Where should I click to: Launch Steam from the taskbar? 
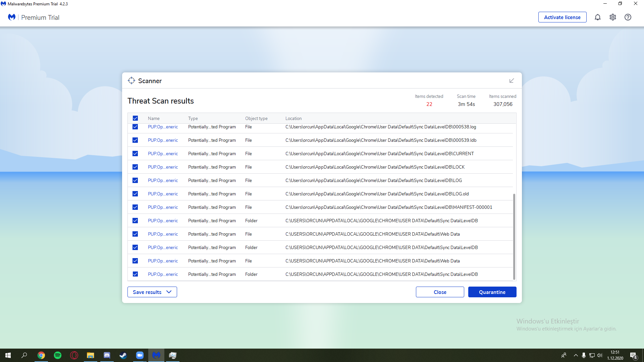point(123,355)
